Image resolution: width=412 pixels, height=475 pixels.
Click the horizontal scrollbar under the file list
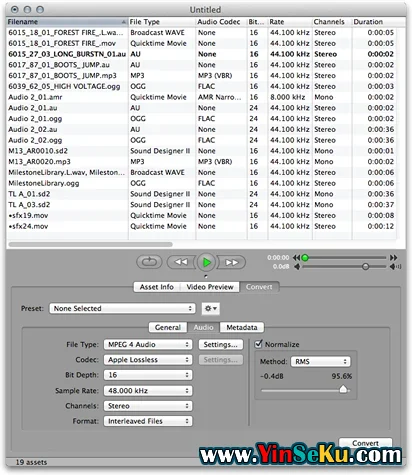[x=90, y=244]
